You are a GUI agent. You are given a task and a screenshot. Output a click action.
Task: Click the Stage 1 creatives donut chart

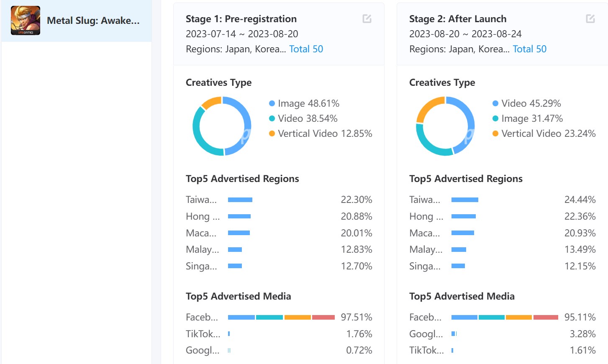click(x=222, y=126)
